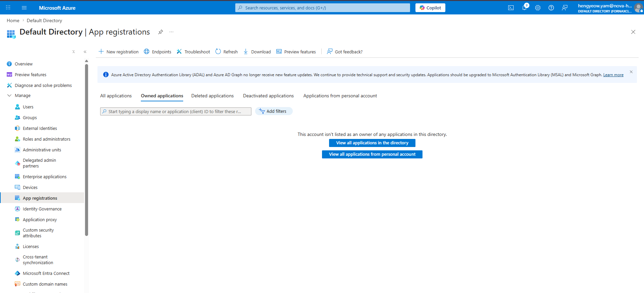Clear the sidebar search with X icon
Image resolution: width=644 pixels, height=293 pixels.
click(x=74, y=52)
